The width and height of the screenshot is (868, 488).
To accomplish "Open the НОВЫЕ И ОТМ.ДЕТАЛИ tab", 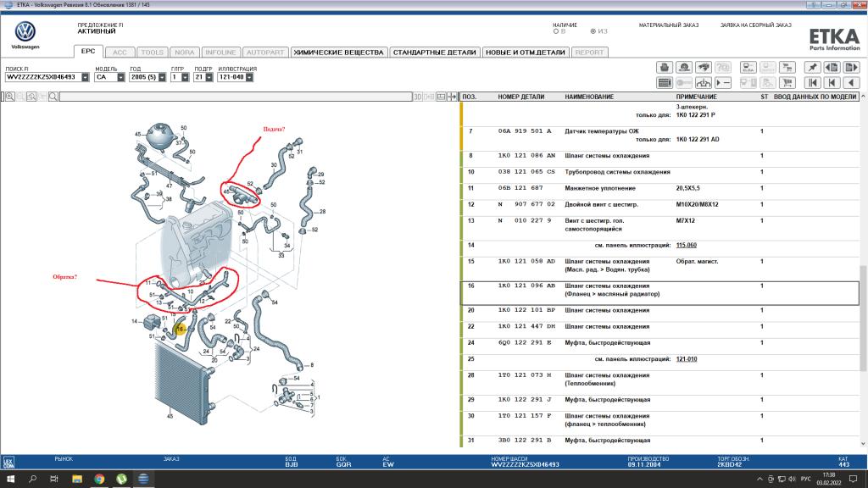I will [526, 53].
